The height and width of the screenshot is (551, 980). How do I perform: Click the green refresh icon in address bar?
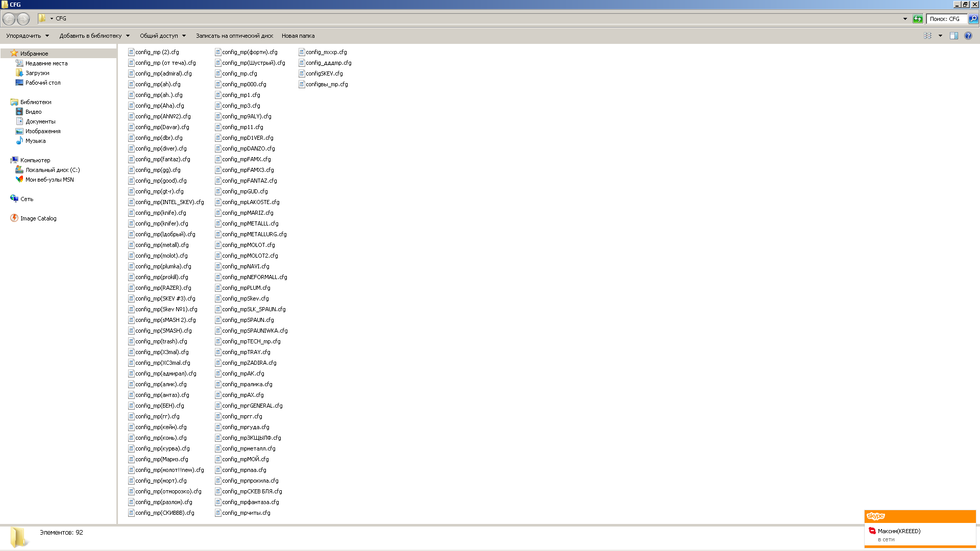(x=918, y=19)
